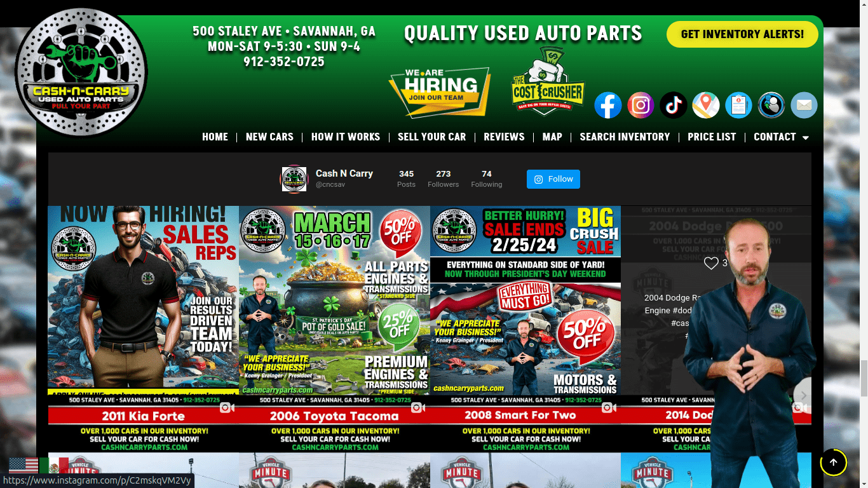Viewport: 868px width, 488px height.
Task: Click the scroll-to-top arrow button
Action: [834, 463]
